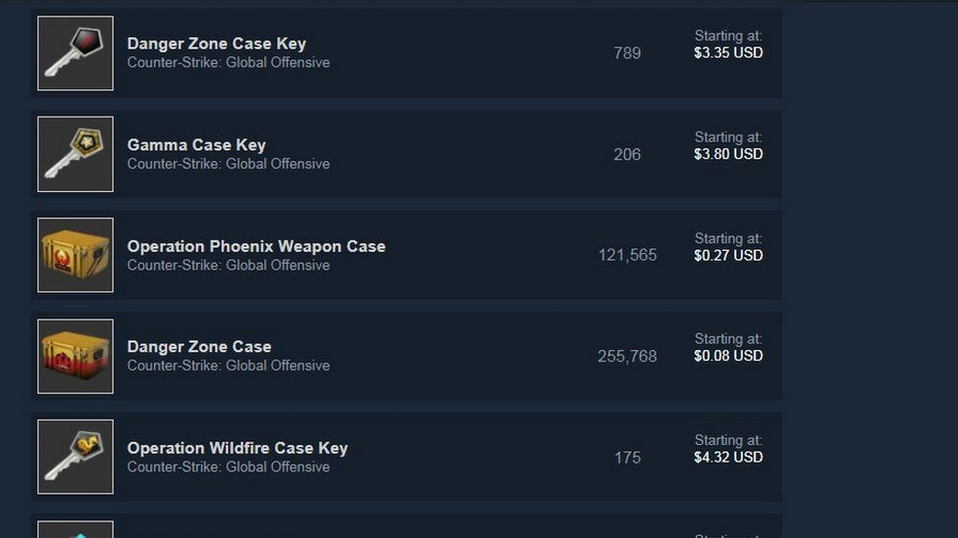Image resolution: width=958 pixels, height=538 pixels.
Task: Click the $0.08 USD starting price
Action: (x=728, y=356)
